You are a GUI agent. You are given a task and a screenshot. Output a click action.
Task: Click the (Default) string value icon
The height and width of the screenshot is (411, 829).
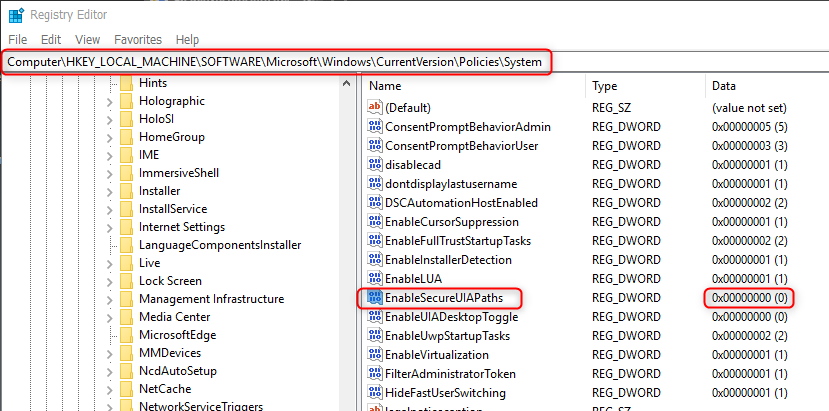tap(375, 107)
